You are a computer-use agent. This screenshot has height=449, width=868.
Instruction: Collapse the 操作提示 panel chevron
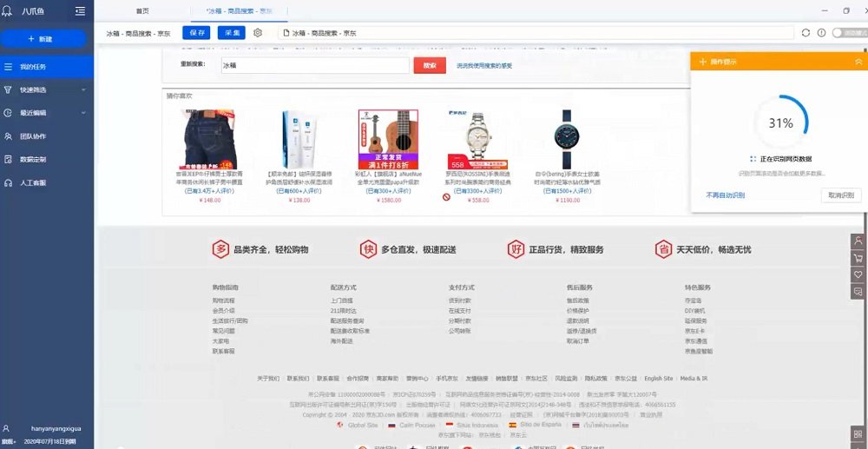[x=858, y=62]
